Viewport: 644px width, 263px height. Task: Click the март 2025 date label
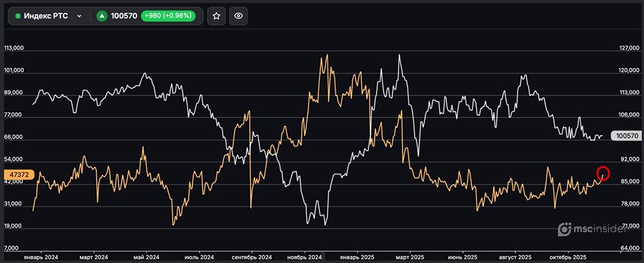(410, 257)
